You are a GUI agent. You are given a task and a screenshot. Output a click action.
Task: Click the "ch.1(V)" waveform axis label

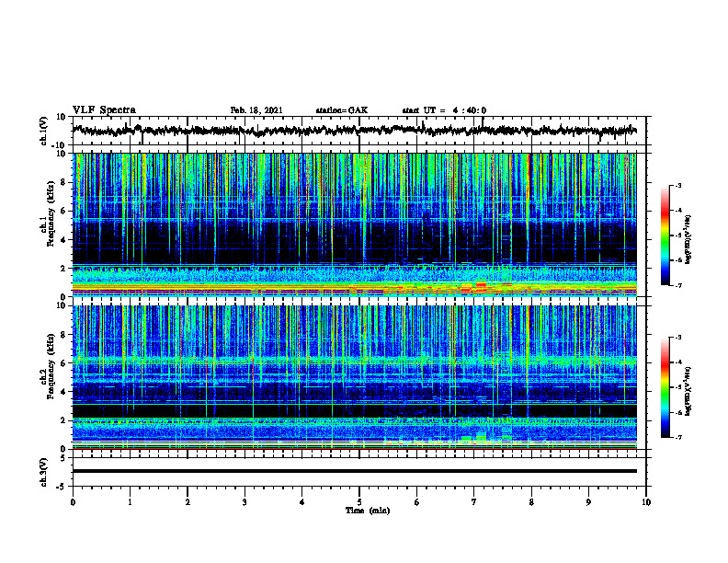44,131
